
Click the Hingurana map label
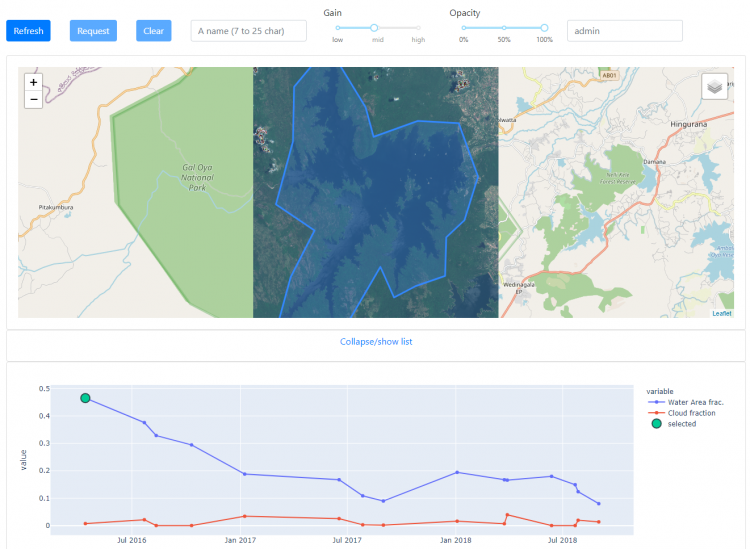[688, 124]
